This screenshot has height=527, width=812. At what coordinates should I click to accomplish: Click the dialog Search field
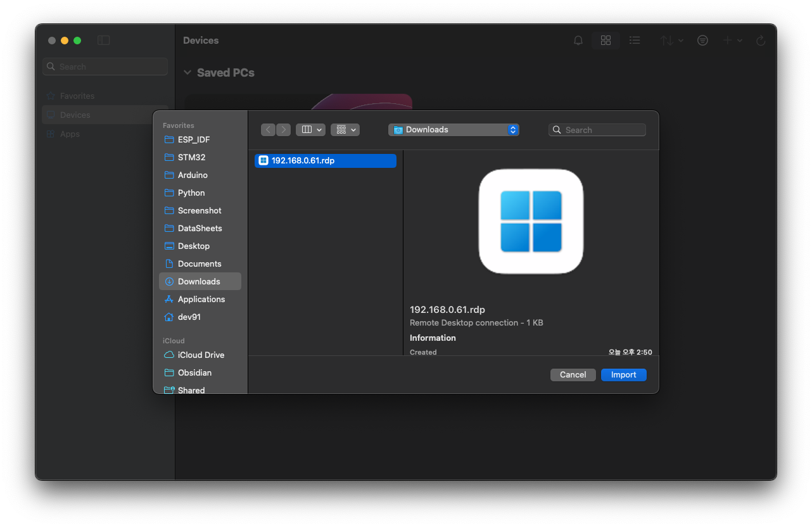coord(597,130)
